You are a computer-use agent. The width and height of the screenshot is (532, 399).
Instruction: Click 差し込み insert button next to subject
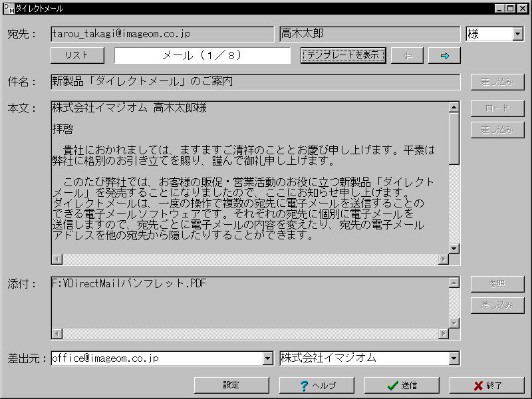pos(497,82)
